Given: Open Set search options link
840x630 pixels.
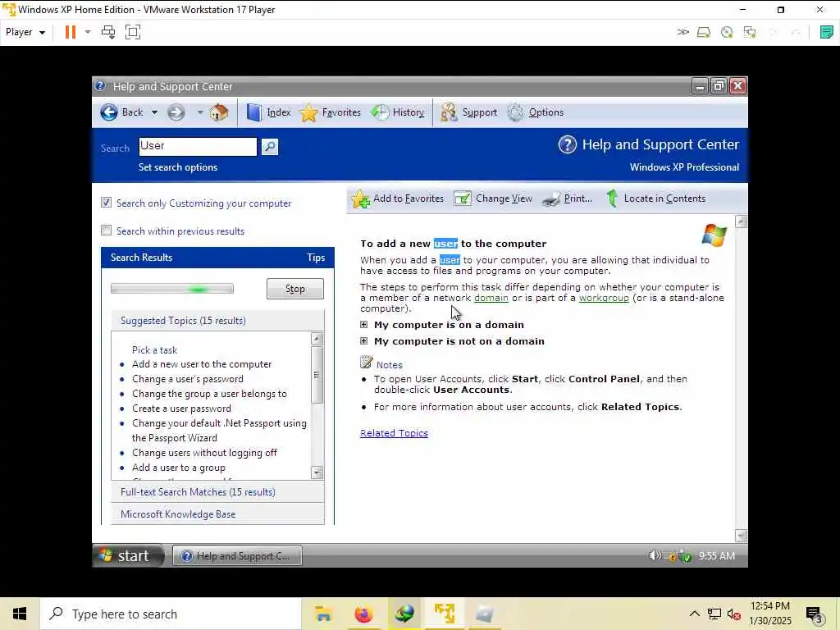Looking at the screenshot, I should (x=178, y=167).
